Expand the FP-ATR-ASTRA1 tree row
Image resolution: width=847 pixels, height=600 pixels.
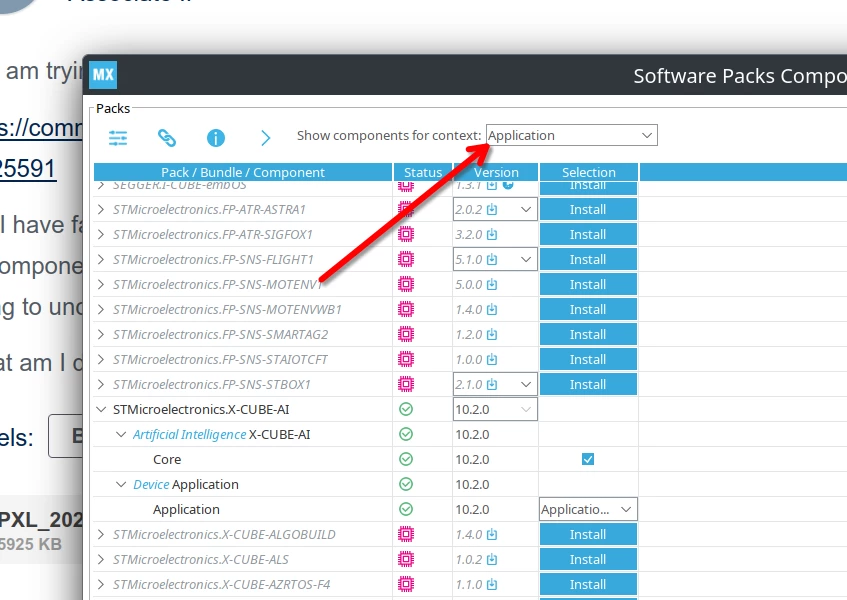101,210
